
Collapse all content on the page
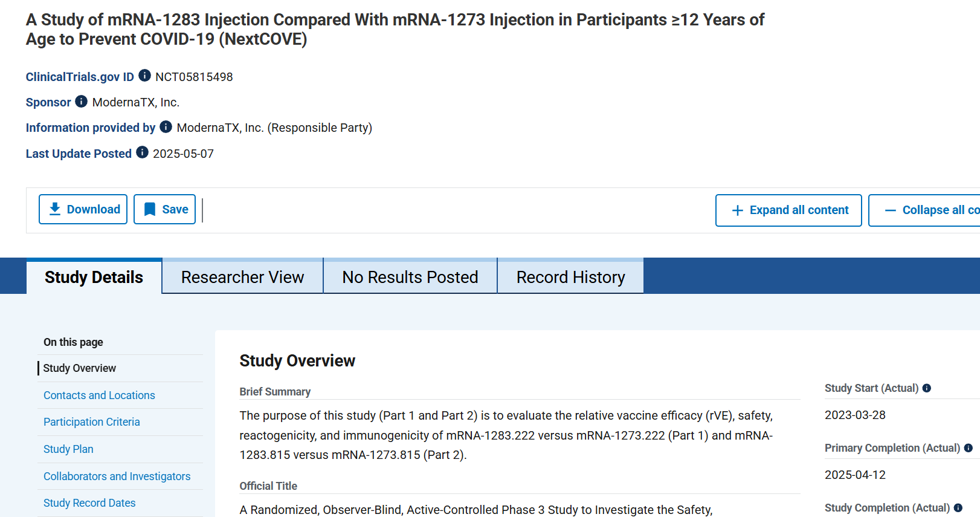click(924, 210)
